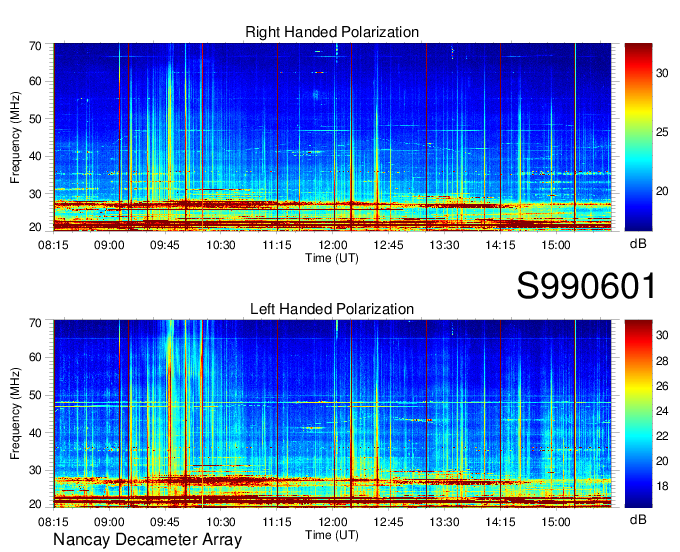
Task: Click the "Left Handed Polarization" plot title
Action: click(x=332, y=309)
